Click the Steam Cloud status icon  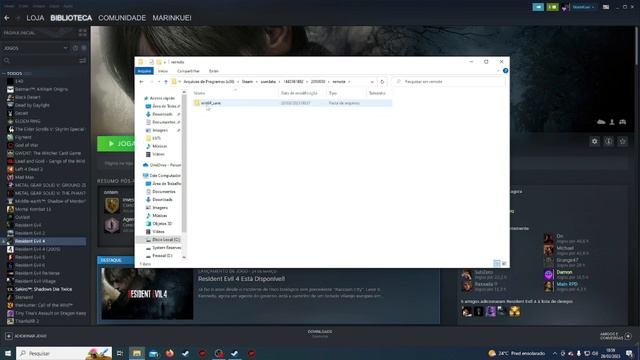[x=601, y=122]
